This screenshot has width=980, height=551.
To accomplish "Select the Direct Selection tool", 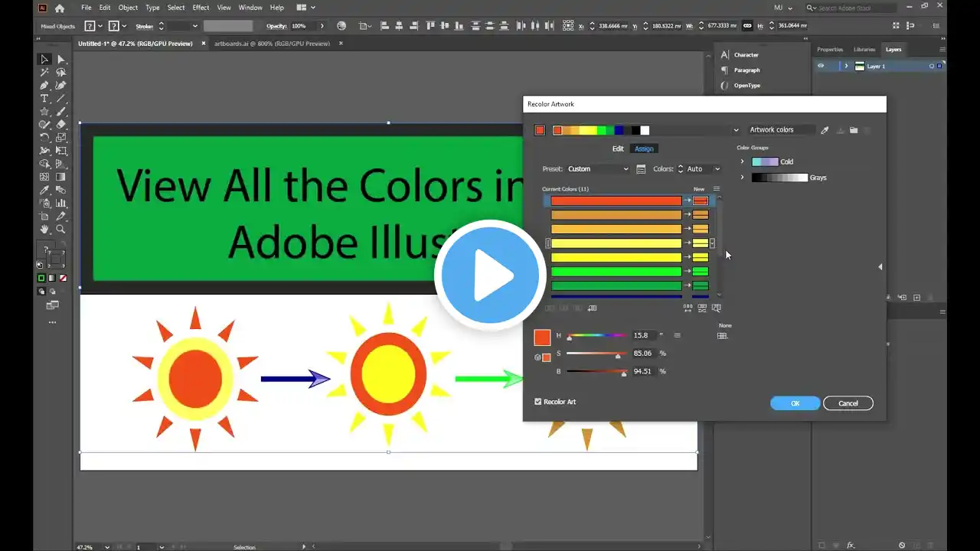I will click(x=60, y=60).
